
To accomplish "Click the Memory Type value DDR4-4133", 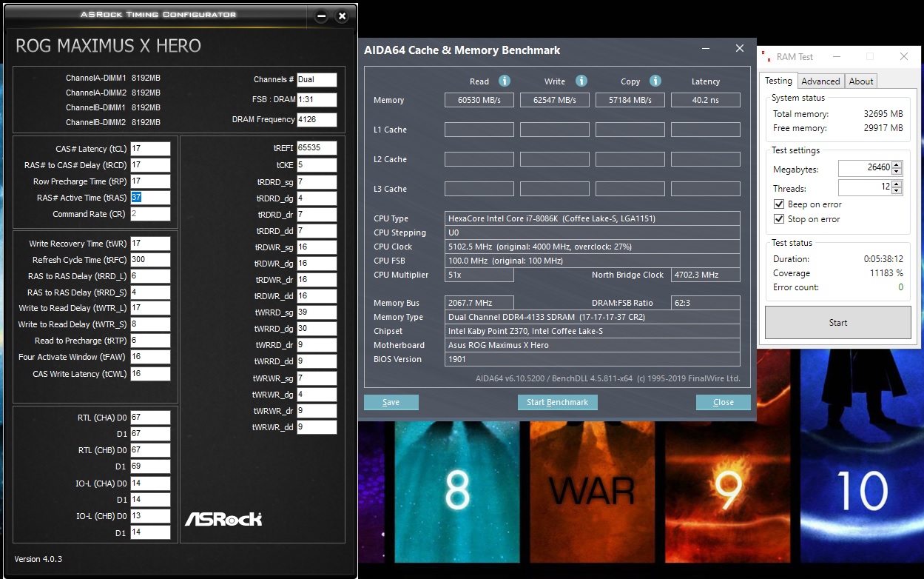I will [593, 317].
